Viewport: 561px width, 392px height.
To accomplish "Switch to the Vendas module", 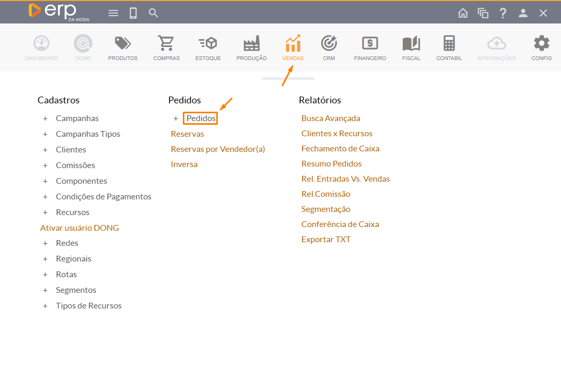I will pyautogui.click(x=293, y=44).
